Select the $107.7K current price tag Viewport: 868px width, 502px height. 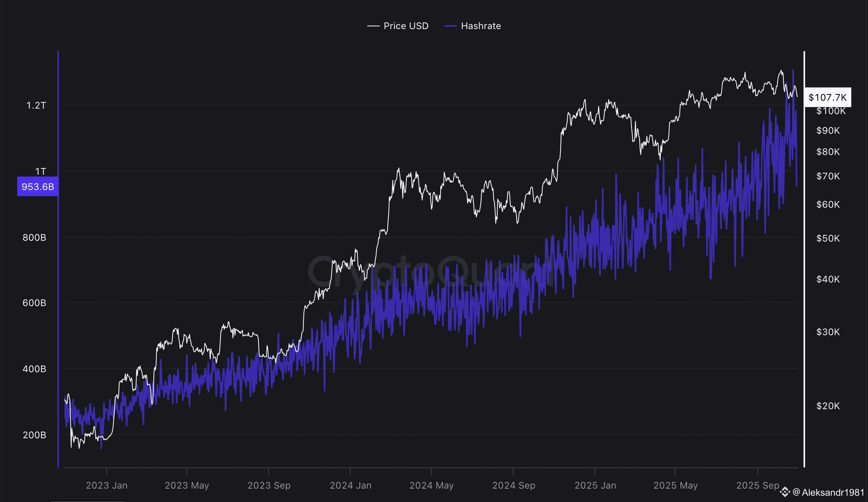click(828, 98)
